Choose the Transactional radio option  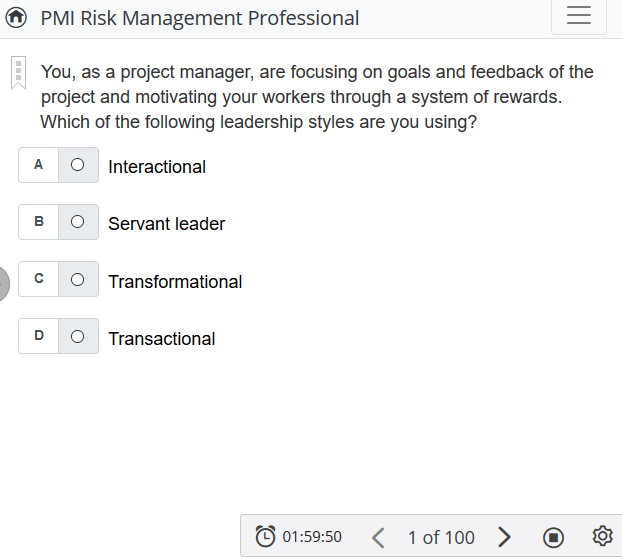coord(78,337)
